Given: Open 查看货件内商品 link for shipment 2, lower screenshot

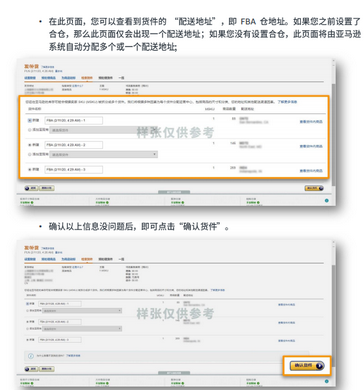Looking at the screenshot, I should [x=286, y=323].
